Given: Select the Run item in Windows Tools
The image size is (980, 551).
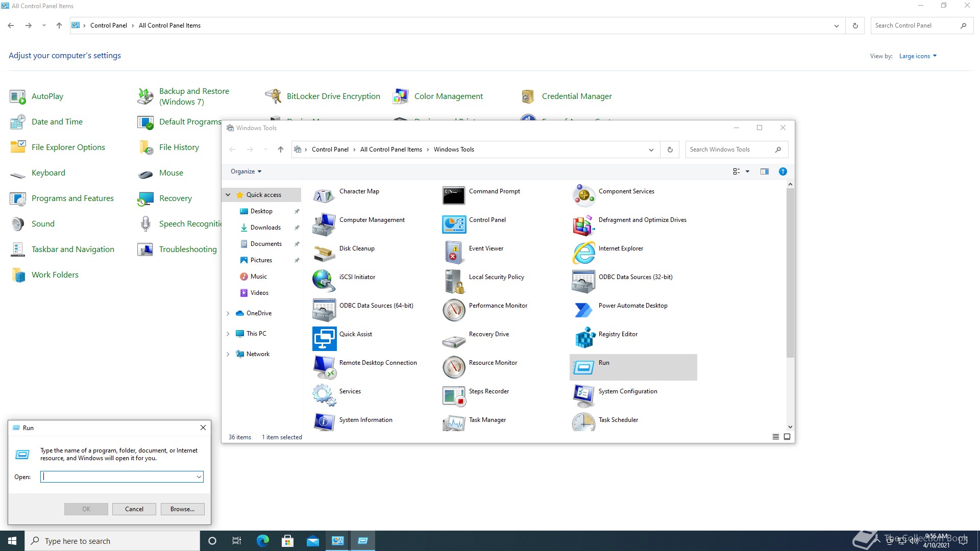Looking at the screenshot, I should pos(633,367).
